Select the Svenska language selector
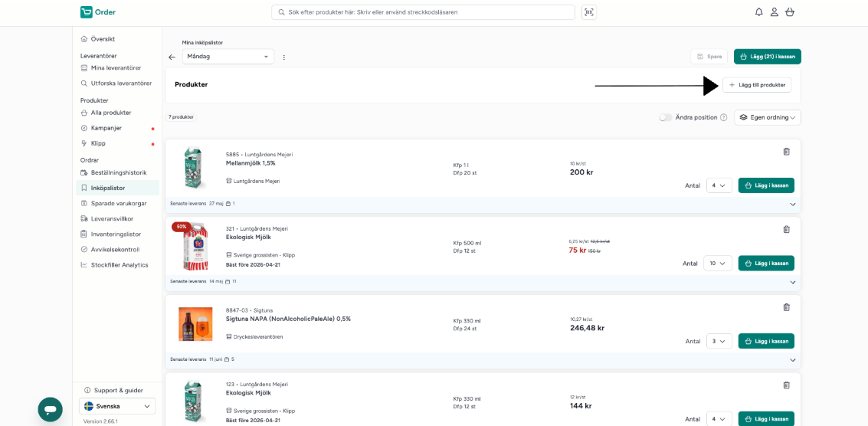The width and height of the screenshot is (868, 426). tap(117, 406)
